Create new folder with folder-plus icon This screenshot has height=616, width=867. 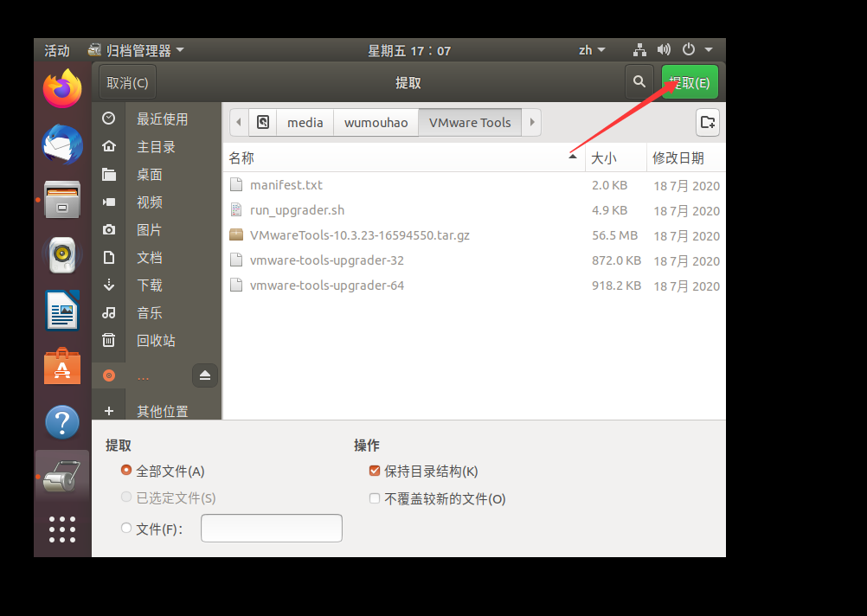coord(707,122)
